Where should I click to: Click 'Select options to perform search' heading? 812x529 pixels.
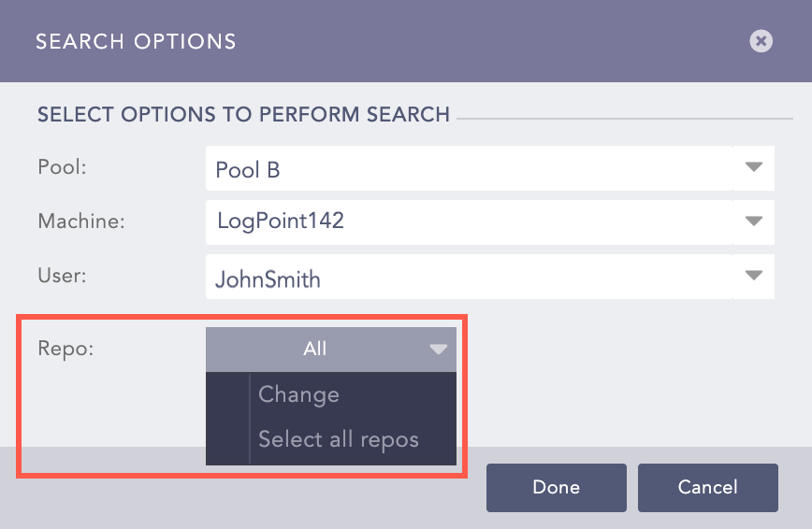243,116
